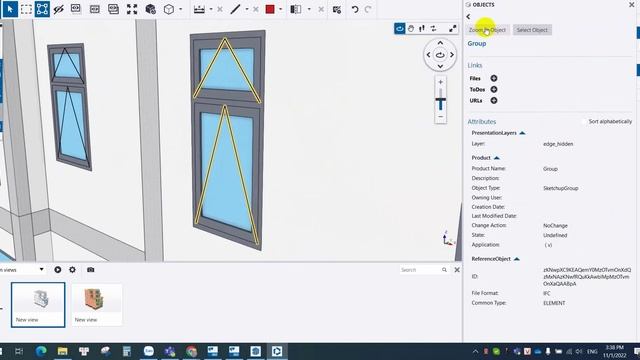
Task: Click the fit-to-view expand arrows icon
Action: pos(132,9)
